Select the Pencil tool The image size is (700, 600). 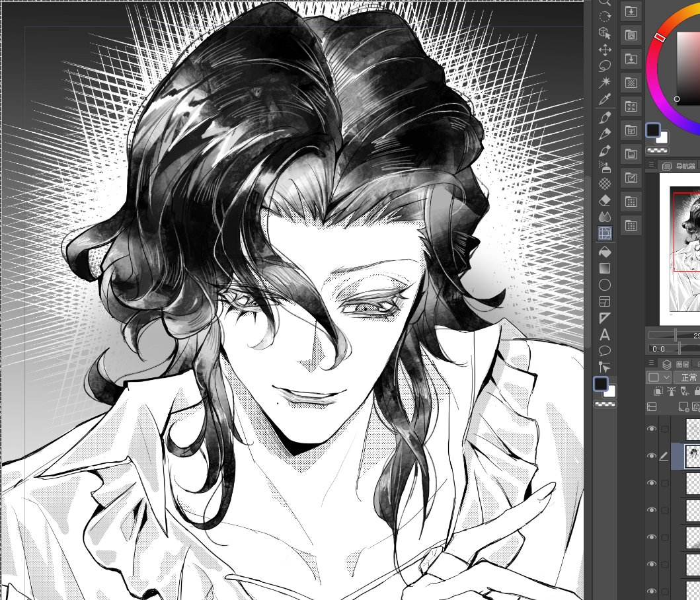click(x=604, y=134)
